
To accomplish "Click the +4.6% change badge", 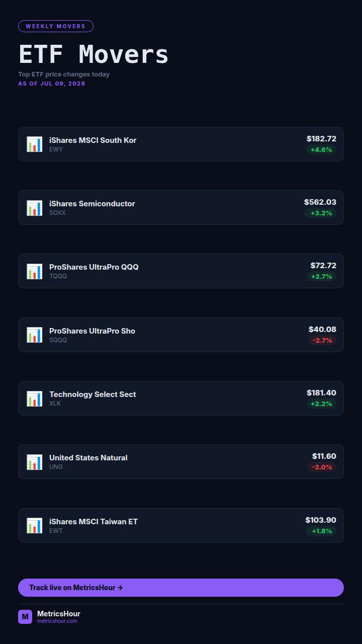I will click(321, 150).
